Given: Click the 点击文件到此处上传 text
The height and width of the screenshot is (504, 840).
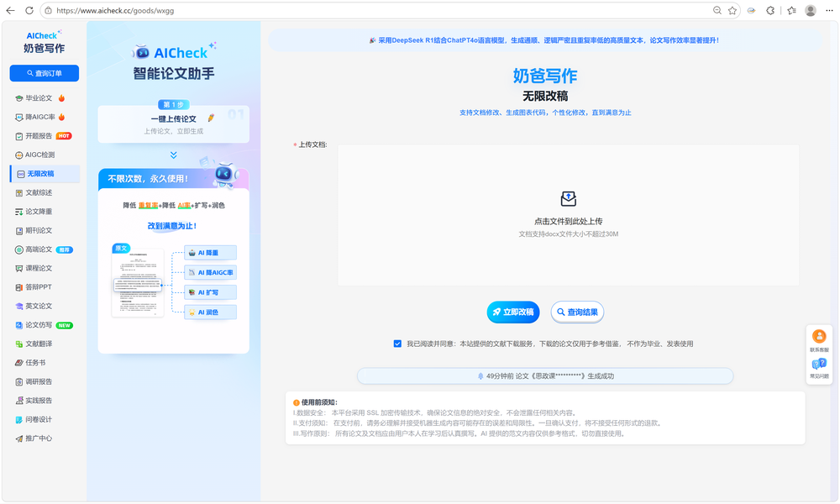Looking at the screenshot, I should point(569,221).
